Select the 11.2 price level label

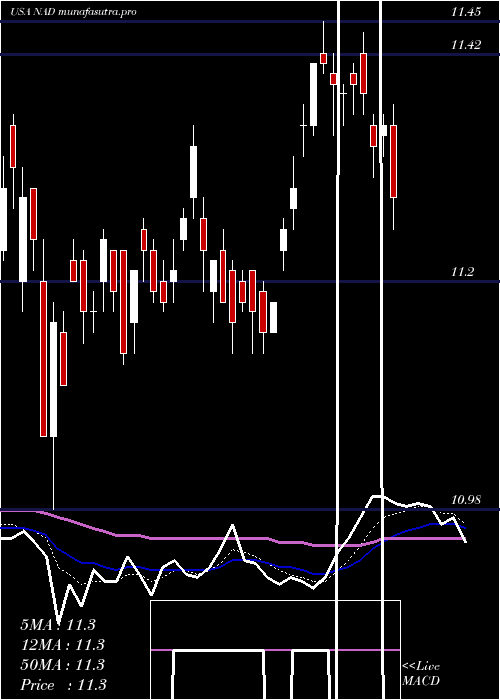pos(462,271)
